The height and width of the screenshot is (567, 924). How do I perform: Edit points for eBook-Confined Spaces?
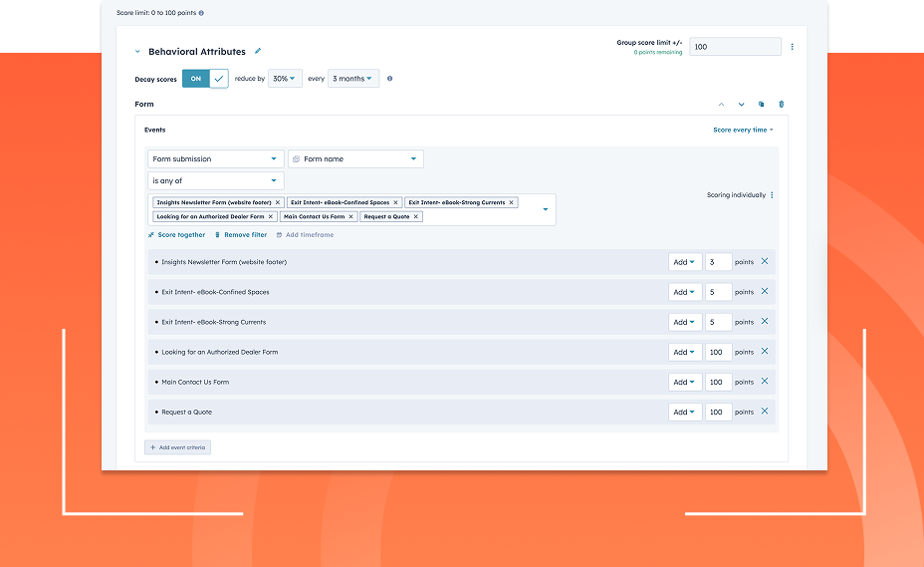click(x=718, y=292)
